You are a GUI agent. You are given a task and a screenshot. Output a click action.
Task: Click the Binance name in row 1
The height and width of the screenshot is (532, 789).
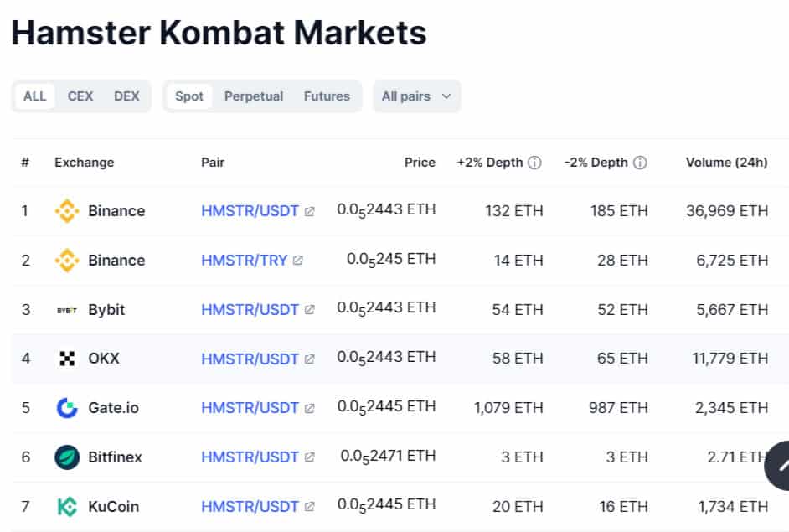tap(116, 211)
